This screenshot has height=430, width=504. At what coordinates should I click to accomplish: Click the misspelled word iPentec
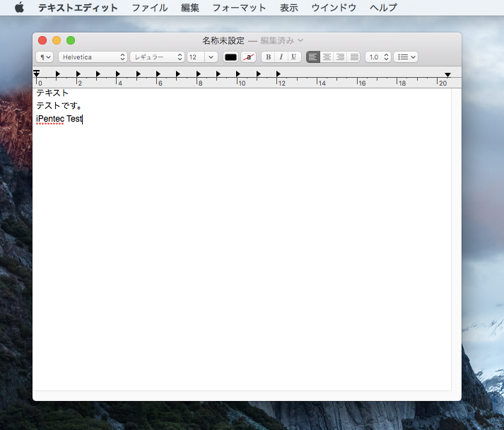pyautogui.click(x=50, y=119)
